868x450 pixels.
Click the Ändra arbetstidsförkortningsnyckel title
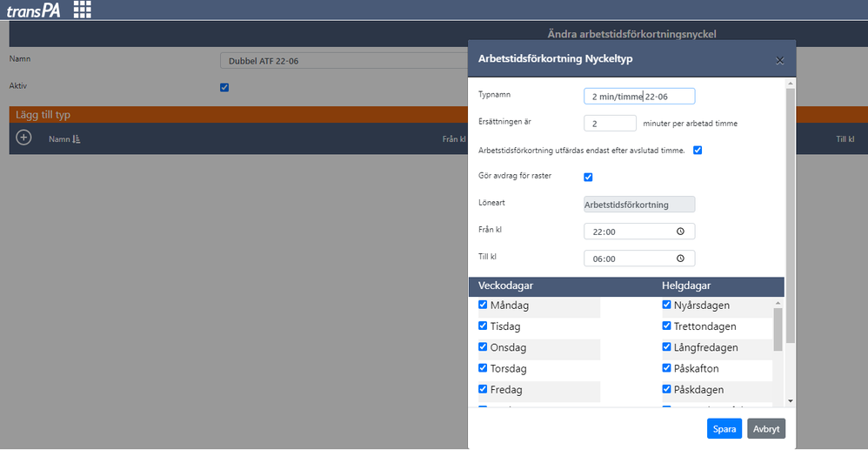tap(631, 34)
